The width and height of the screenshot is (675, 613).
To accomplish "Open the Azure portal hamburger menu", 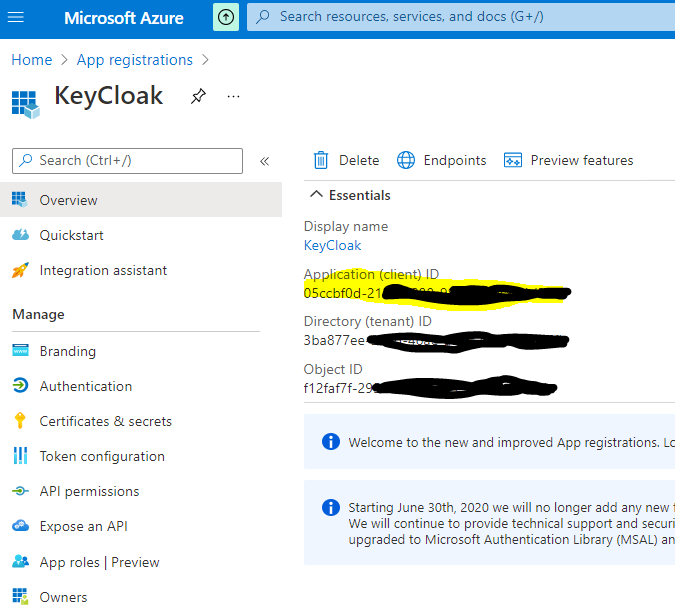I will tap(16, 17).
